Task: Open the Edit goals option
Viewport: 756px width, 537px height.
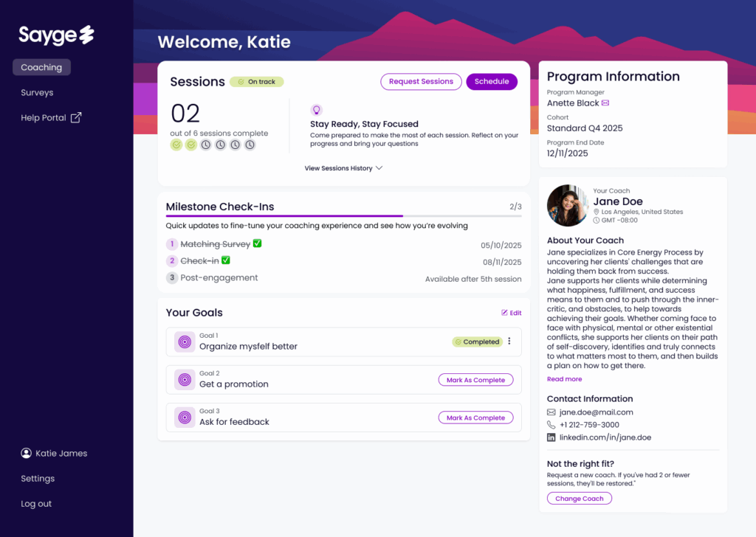Action: click(511, 313)
